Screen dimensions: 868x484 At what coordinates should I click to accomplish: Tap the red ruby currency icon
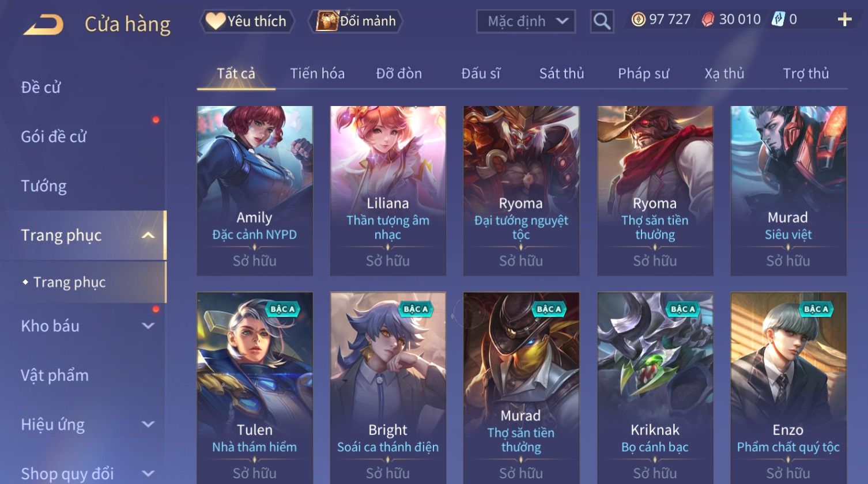(x=708, y=20)
